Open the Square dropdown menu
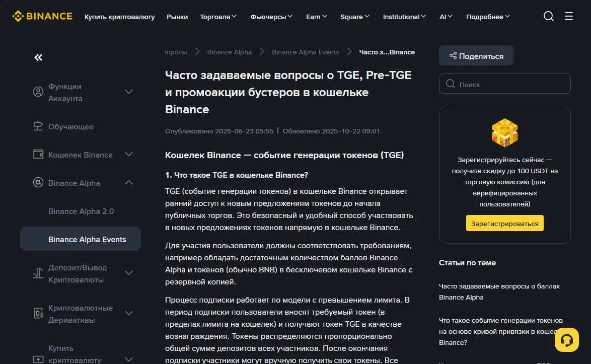 [355, 17]
